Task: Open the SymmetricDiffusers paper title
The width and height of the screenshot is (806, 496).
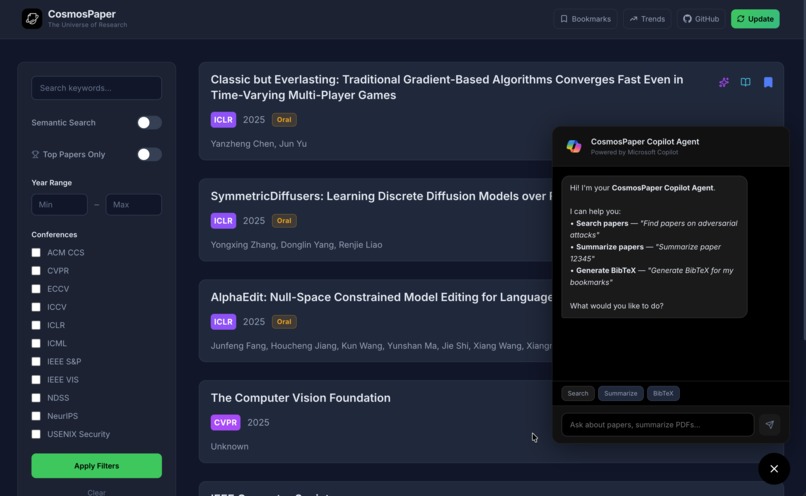Action: point(381,196)
